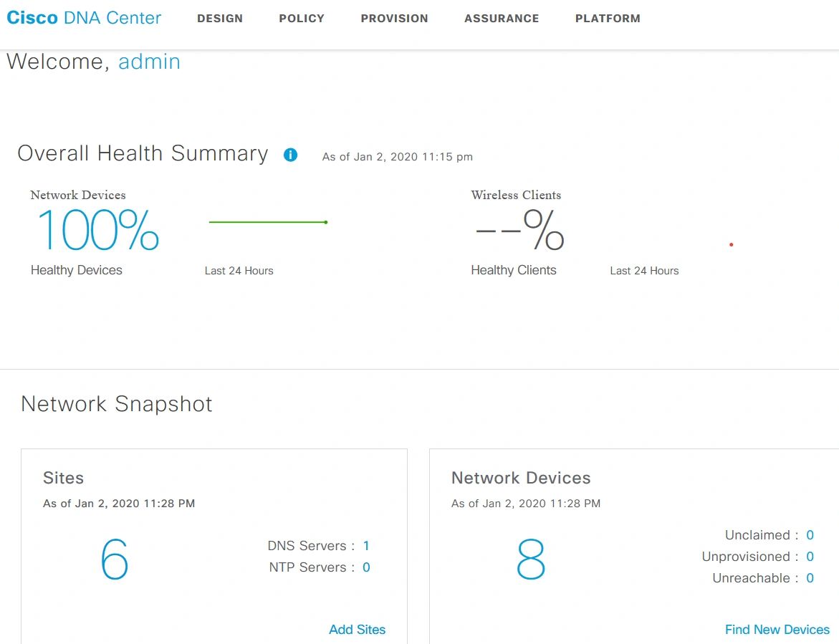The image size is (839, 644).
Task: Click the red wireless clients trend dot
Action: (x=731, y=245)
